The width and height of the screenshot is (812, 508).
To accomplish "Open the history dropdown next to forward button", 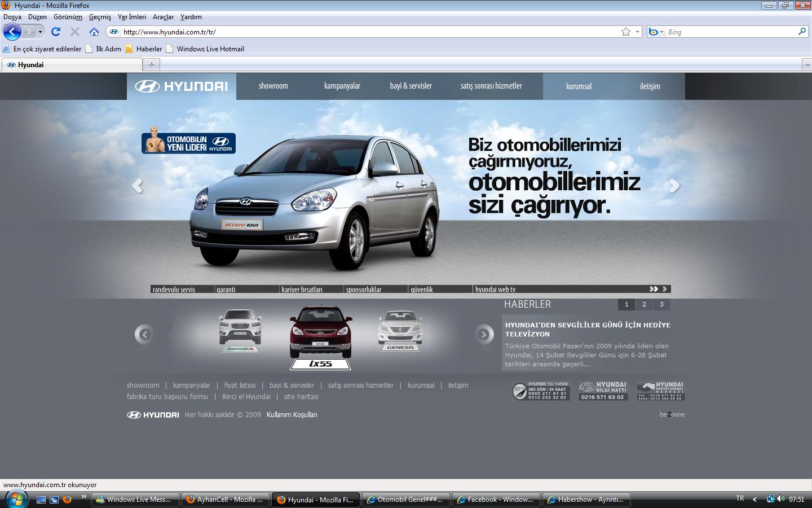I will click(40, 32).
